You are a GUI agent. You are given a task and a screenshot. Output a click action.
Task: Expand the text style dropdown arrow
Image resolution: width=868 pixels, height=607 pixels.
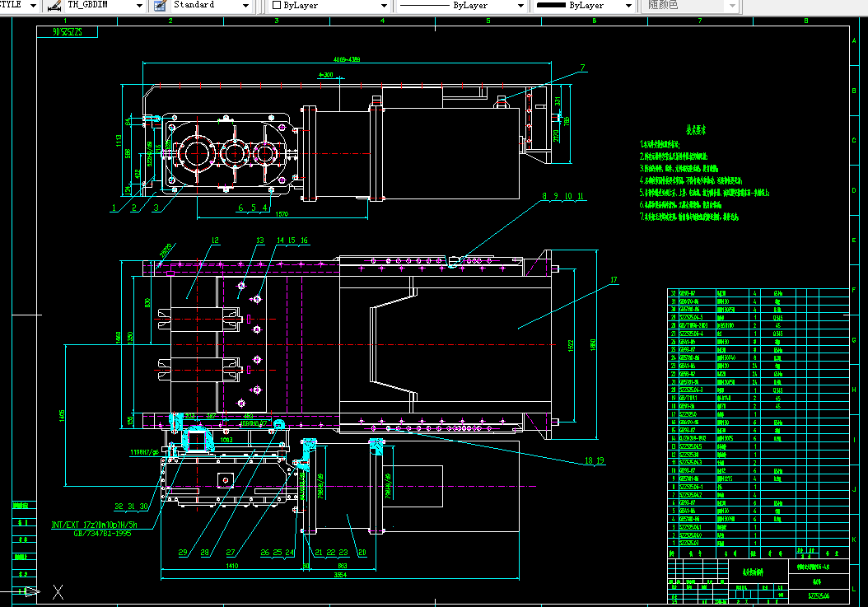coord(33,6)
